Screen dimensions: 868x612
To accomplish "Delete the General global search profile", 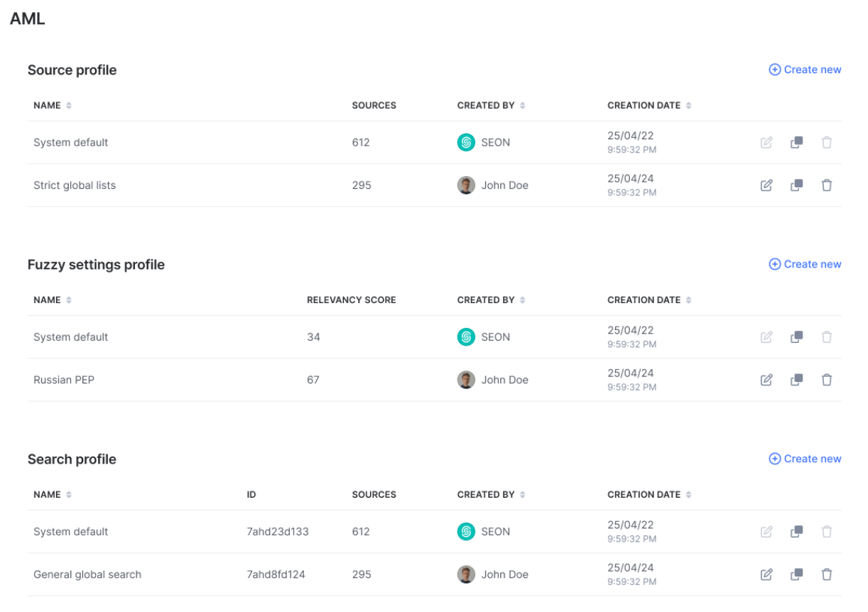I will point(827,574).
